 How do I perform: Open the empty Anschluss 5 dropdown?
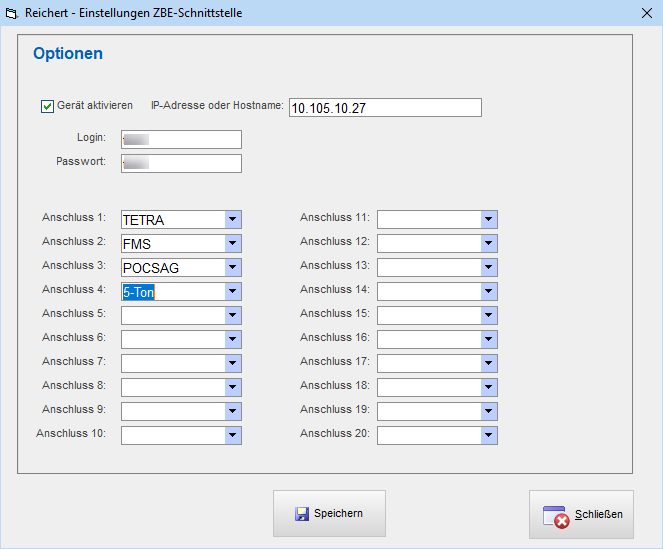232,316
